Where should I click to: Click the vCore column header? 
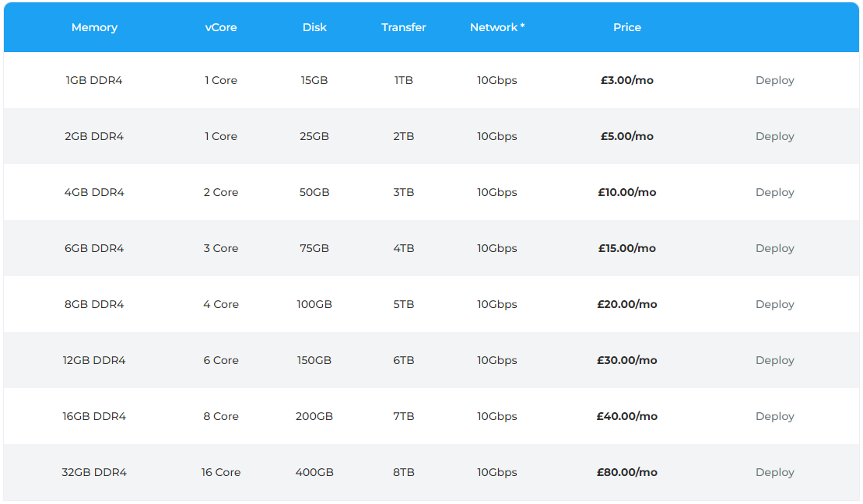point(221,27)
